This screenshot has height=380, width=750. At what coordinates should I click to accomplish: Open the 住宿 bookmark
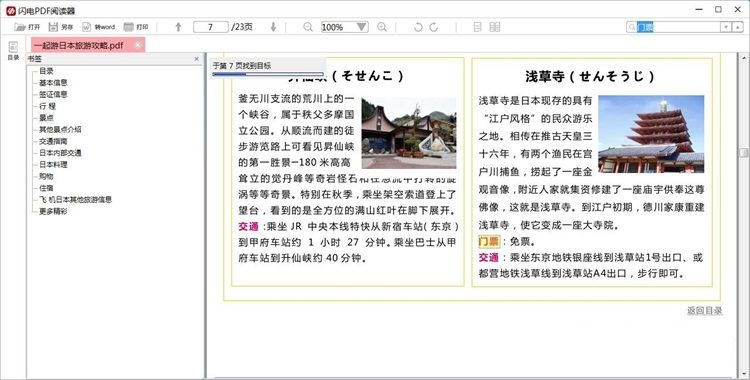tap(46, 188)
